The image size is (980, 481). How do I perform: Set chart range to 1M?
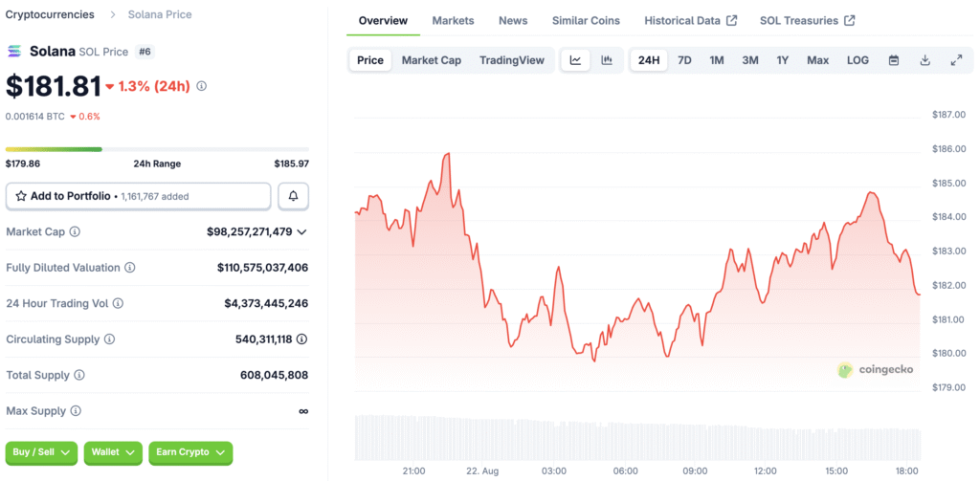(716, 60)
